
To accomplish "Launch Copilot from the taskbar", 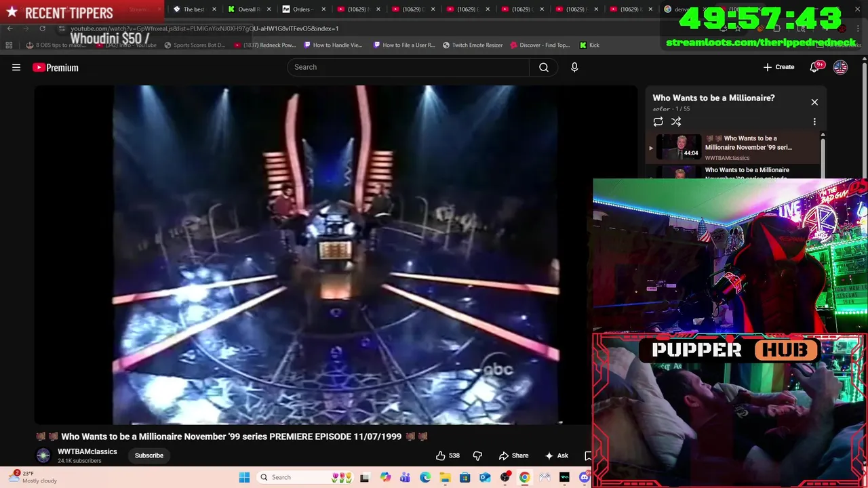I will click(386, 477).
